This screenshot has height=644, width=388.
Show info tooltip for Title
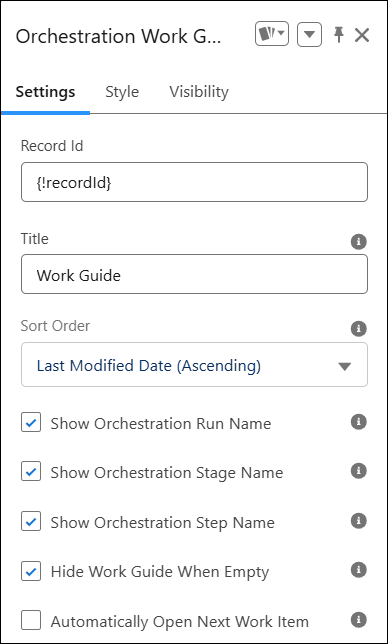pyautogui.click(x=358, y=242)
